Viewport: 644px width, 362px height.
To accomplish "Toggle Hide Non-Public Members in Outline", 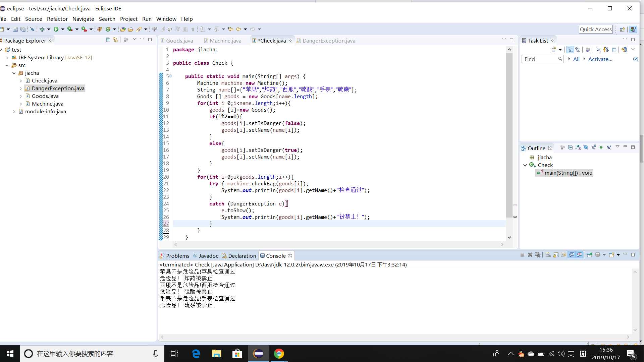I will click(601, 147).
